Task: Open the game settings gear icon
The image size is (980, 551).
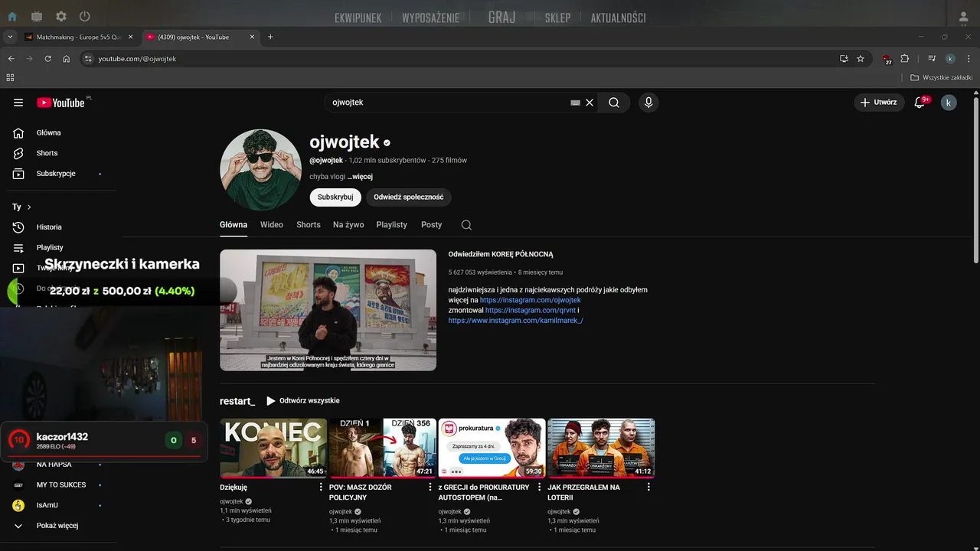Action: click(61, 16)
